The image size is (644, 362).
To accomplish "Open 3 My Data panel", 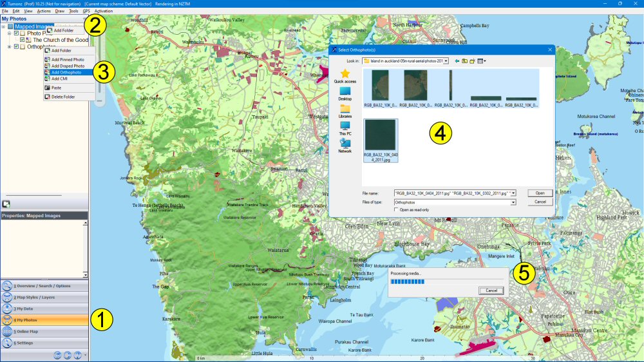I will [44, 309].
